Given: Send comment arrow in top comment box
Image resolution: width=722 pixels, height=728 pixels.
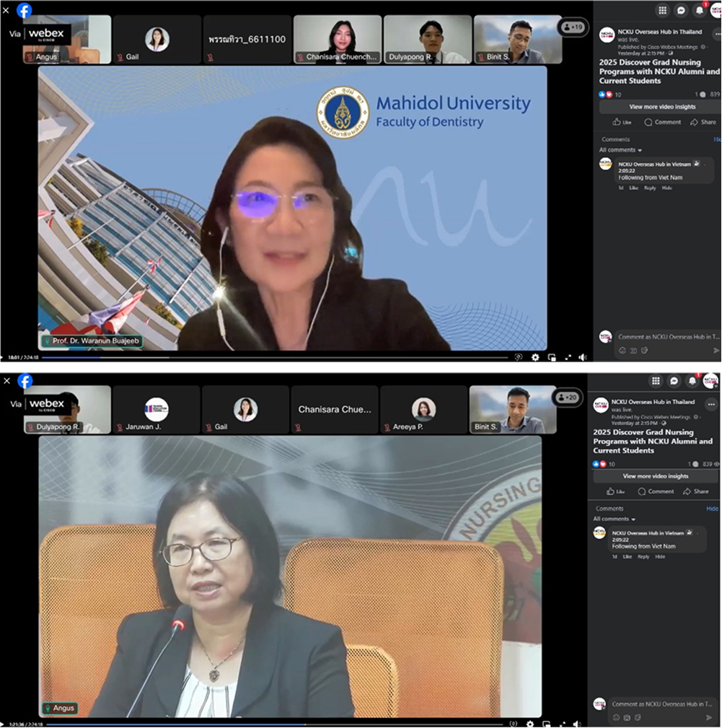Looking at the screenshot, I should tap(716, 351).
